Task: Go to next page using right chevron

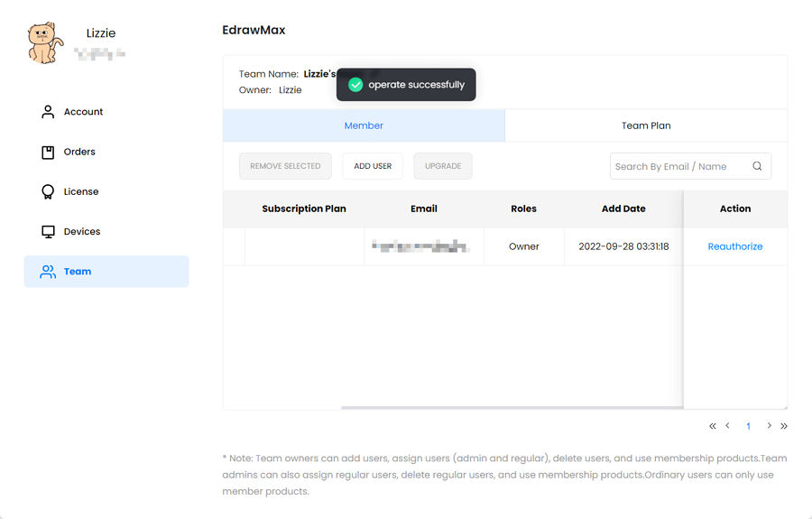Action: (769, 426)
